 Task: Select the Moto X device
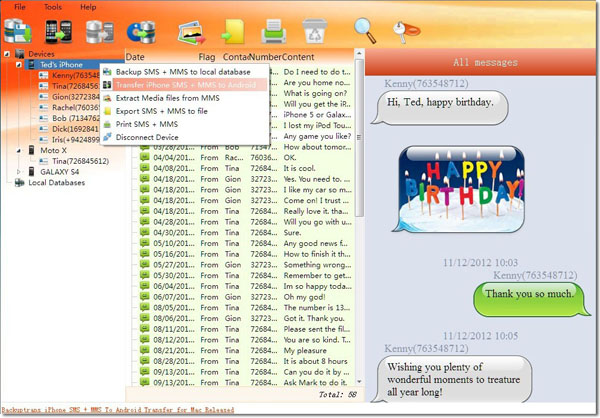tap(53, 150)
